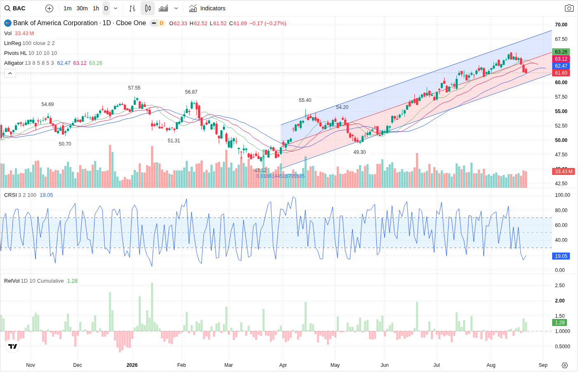This screenshot has height=392, width=586.
Task: Select the Area chart style icon
Action: tap(163, 8)
